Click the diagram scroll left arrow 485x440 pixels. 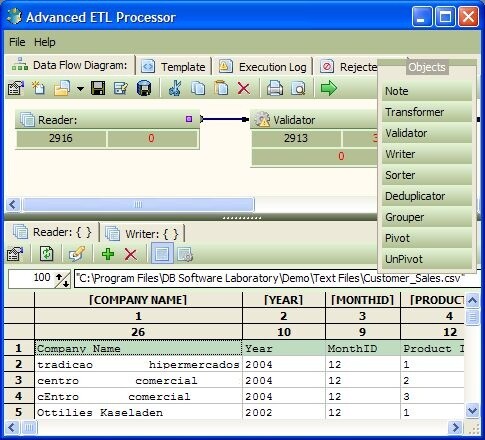pyautogui.click(x=13, y=204)
